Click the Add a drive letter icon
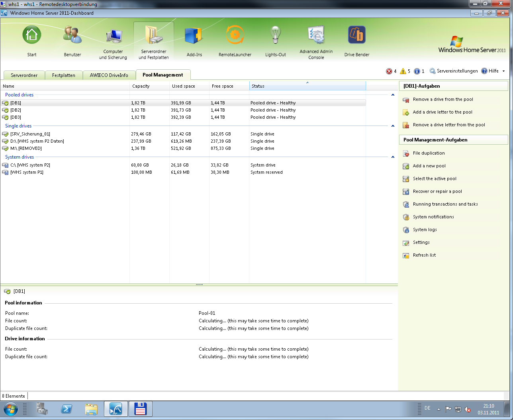 (x=406, y=112)
